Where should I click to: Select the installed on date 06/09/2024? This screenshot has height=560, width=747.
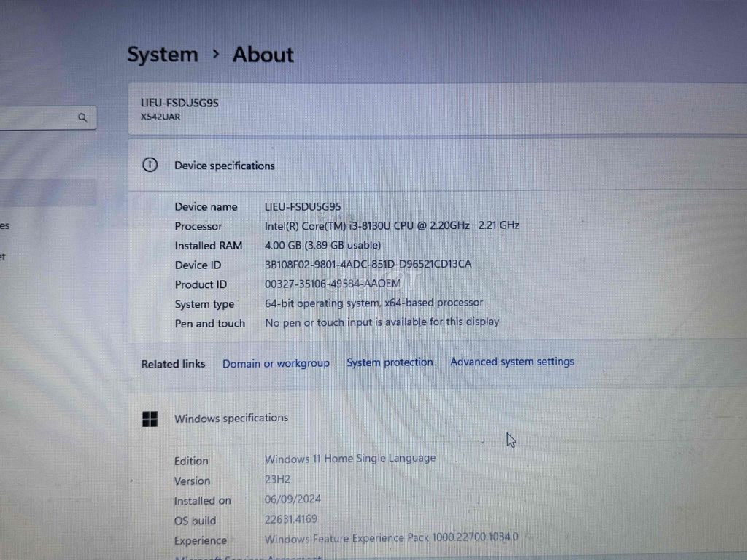click(x=293, y=499)
